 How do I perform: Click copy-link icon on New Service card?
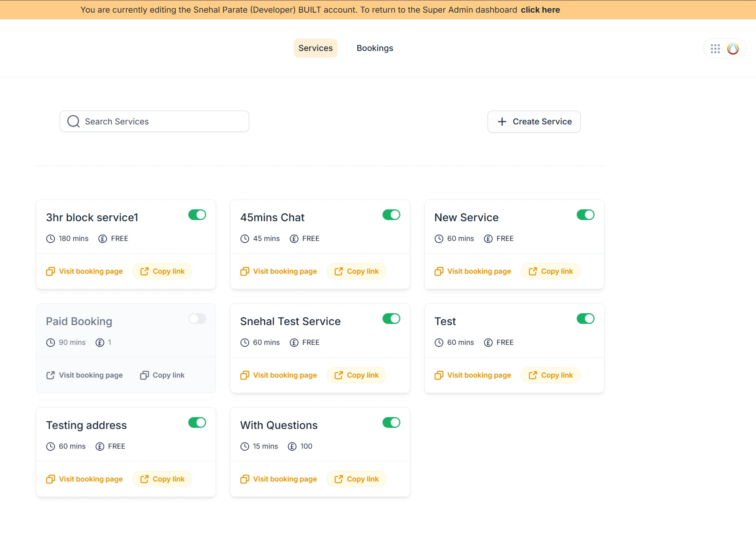coord(533,271)
